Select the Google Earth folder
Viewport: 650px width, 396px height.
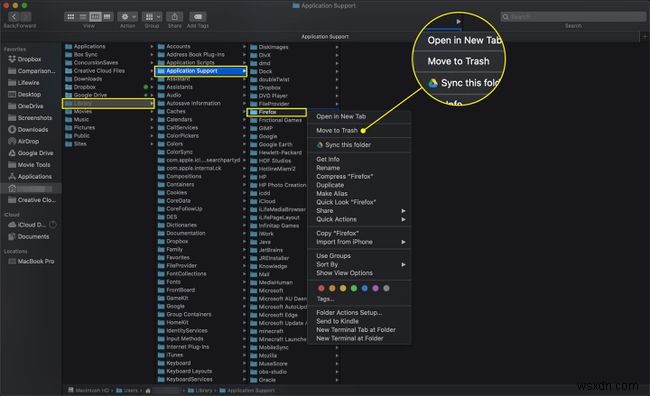tap(276, 144)
